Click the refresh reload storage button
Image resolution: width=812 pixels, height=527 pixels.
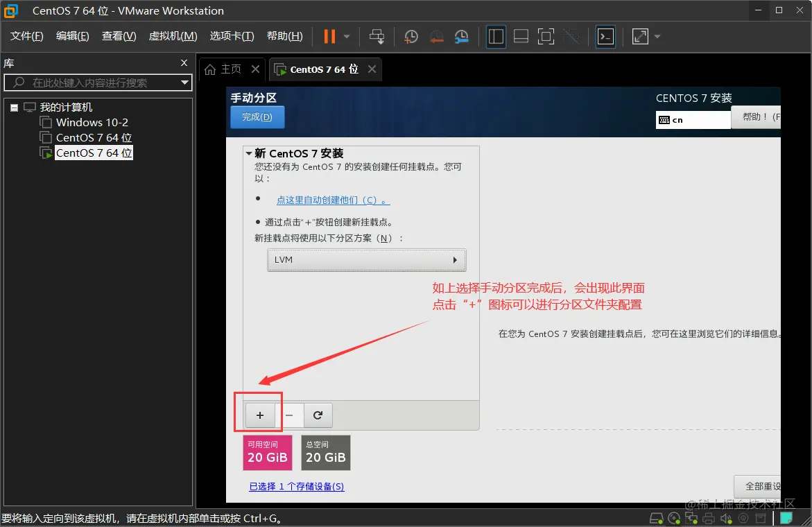point(318,415)
